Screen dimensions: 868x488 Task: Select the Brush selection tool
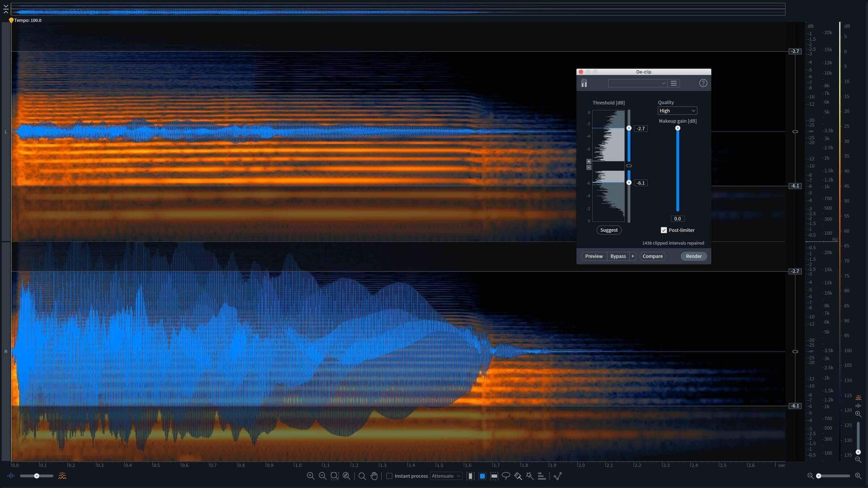(x=518, y=476)
